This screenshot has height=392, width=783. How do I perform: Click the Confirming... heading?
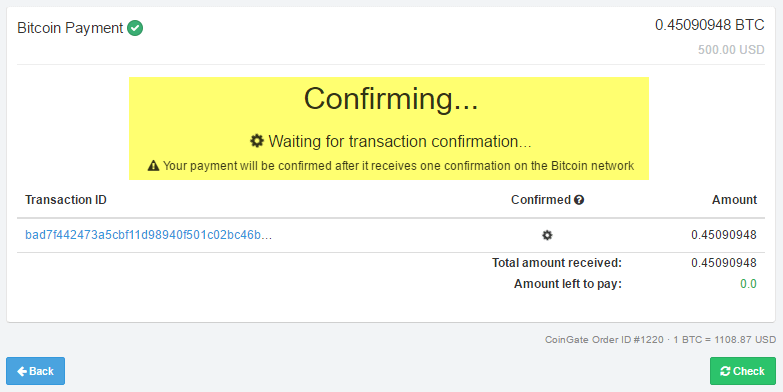click(x=391, y=99)
